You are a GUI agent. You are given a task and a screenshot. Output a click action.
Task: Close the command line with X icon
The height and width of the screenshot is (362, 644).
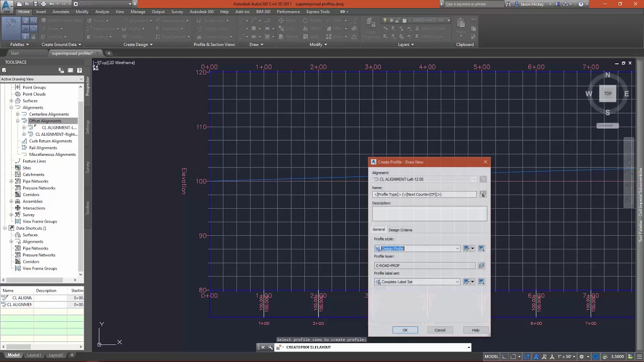263,347
